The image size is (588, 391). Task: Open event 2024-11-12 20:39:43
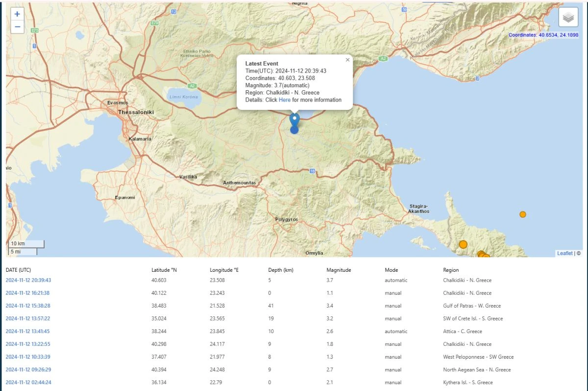tap(28, 280)
